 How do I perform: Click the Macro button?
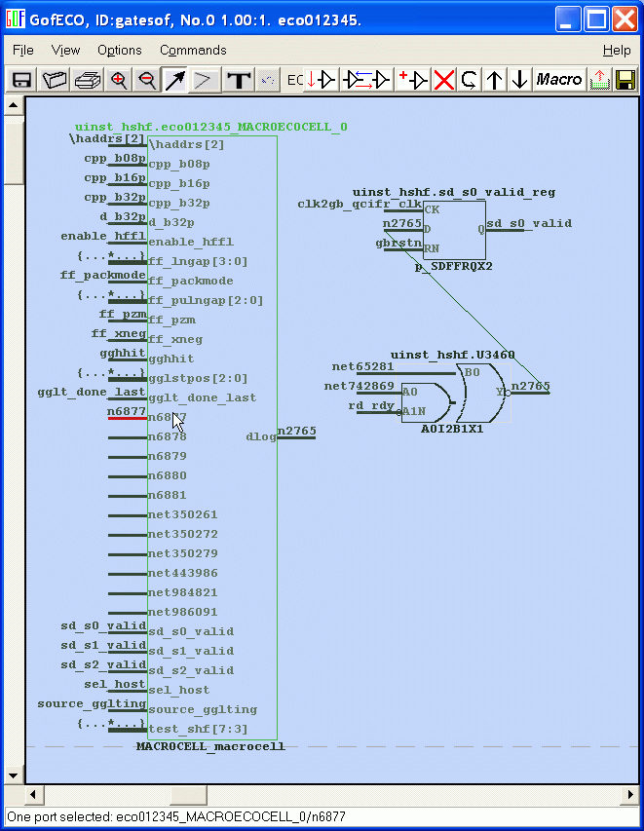click(x=559, y=80)
